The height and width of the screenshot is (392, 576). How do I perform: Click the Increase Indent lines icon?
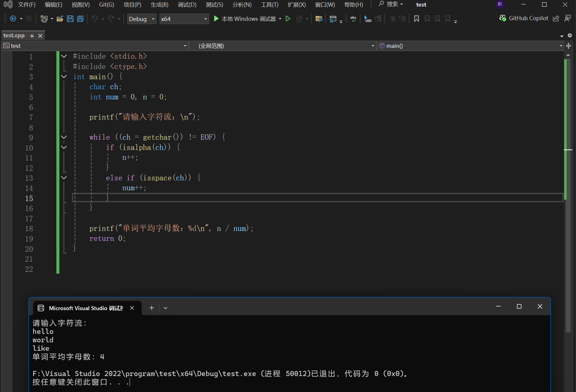click(392, 19)
